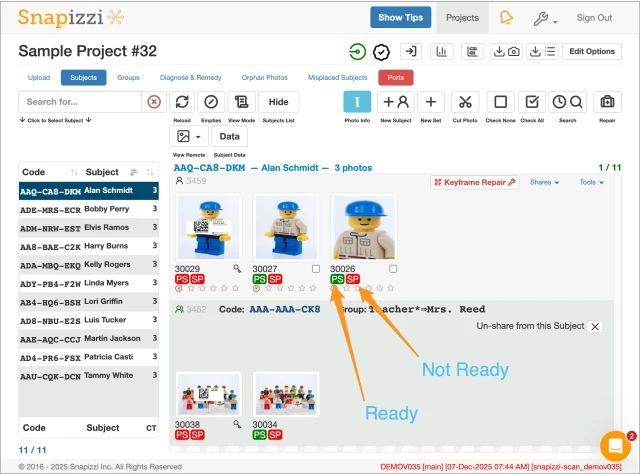Image resolution: width=640 pixels, height=474 pixels.
Task: Click the import arrow icon in project toolbar
Action: 411,51
